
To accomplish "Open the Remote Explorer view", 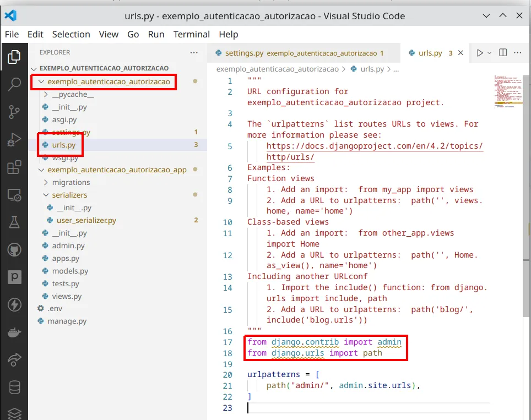I will click(14, 195).
